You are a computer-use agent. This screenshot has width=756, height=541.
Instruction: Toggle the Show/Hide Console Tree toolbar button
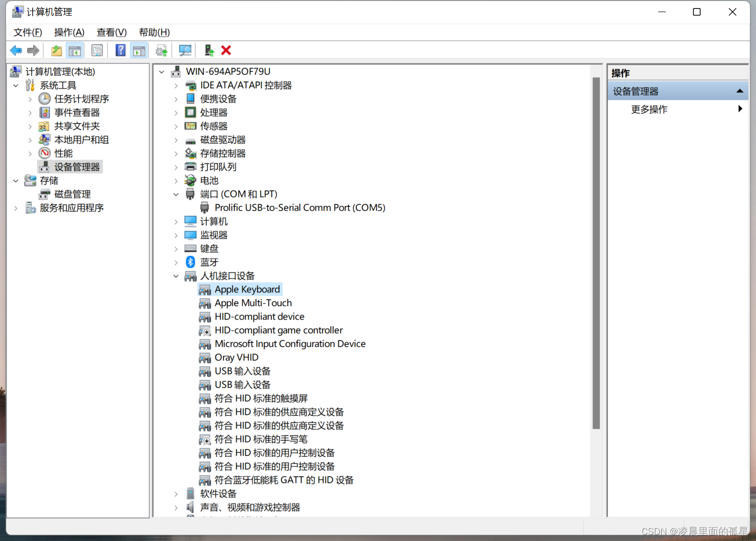[75, 50]
